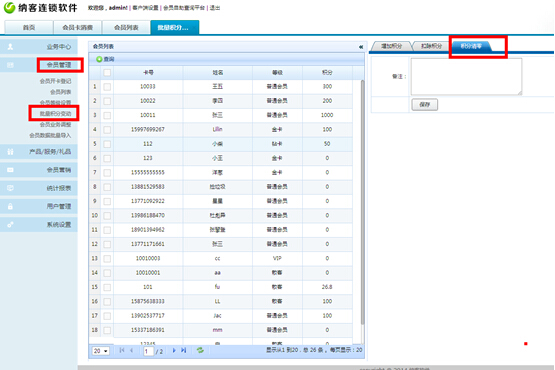Sort by the 姓名 column header
Image resolution: width=555 pixels, height=370 pixels.
218,73
